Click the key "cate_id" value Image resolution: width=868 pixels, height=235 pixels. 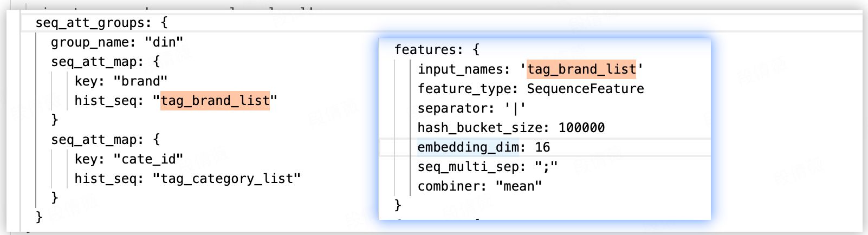(x=148, y=159)
